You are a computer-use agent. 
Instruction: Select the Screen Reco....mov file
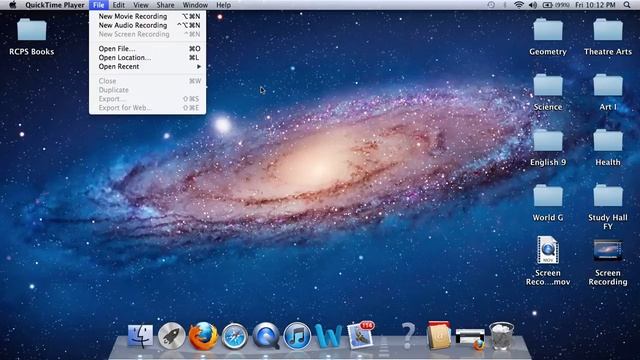tap(548, 260)
